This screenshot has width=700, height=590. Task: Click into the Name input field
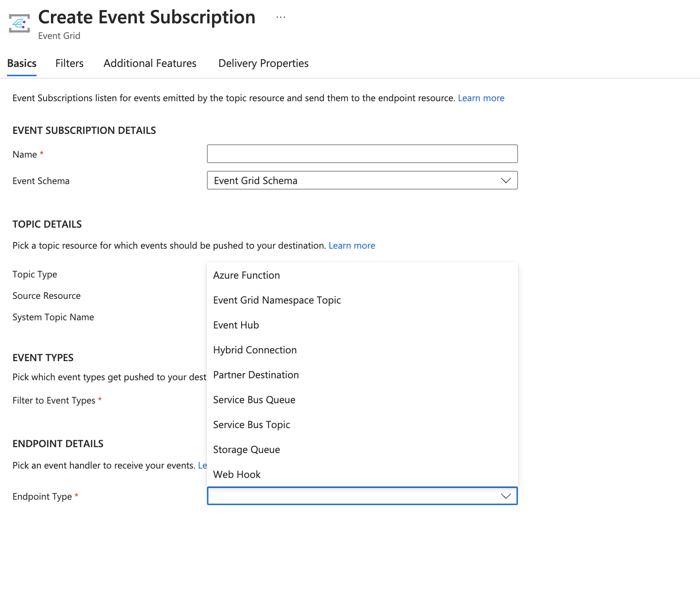pyautogui.click(x=362, y=154)
